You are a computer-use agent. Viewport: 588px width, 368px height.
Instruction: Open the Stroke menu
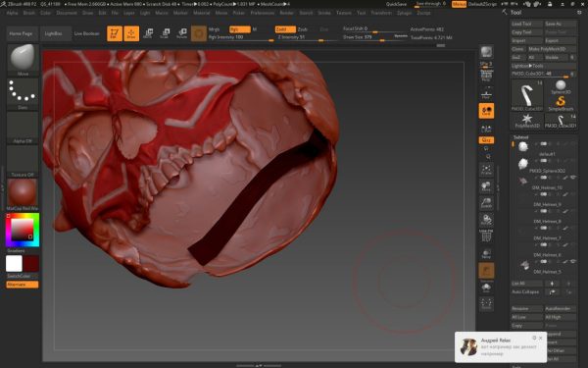tap(324, 13)
